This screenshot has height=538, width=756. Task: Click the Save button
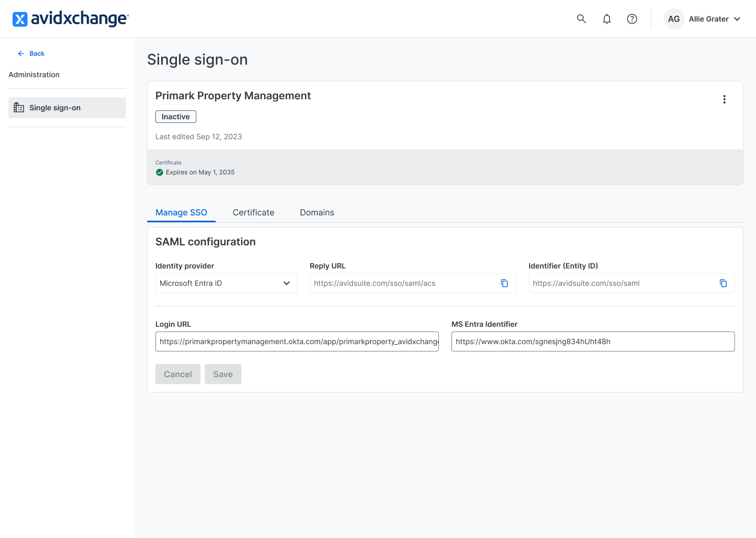[223, 374]
